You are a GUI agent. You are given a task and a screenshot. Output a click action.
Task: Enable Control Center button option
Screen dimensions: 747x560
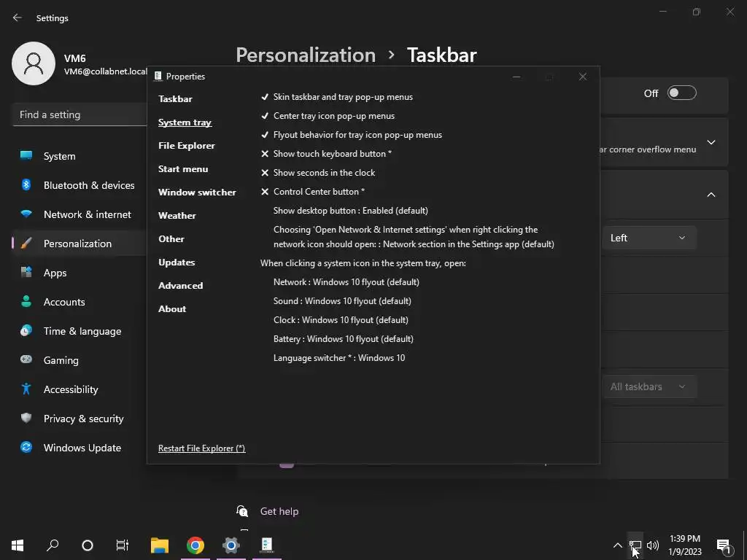(312, 192)
